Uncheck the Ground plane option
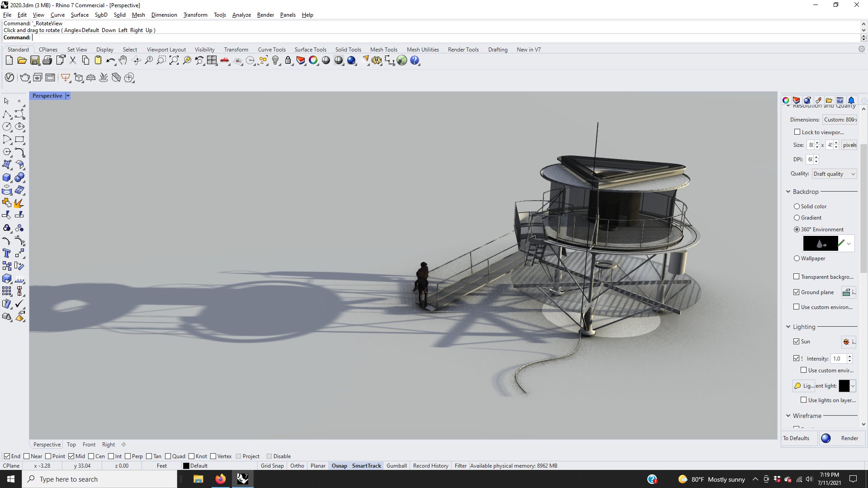The width and height of the screenshot is (868, 488). click(797, 292)
